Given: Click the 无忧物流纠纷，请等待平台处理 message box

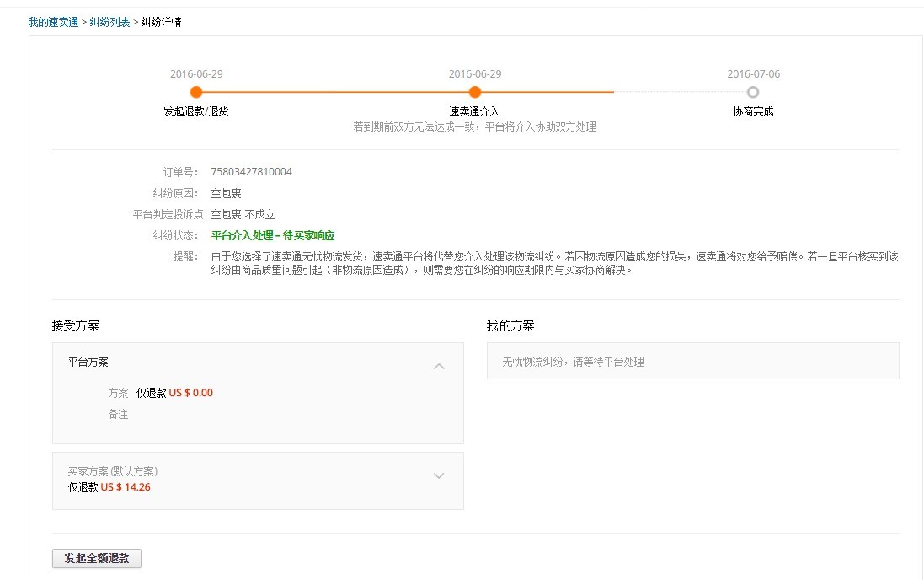Looking at the screenshot, I should [692, 361].
